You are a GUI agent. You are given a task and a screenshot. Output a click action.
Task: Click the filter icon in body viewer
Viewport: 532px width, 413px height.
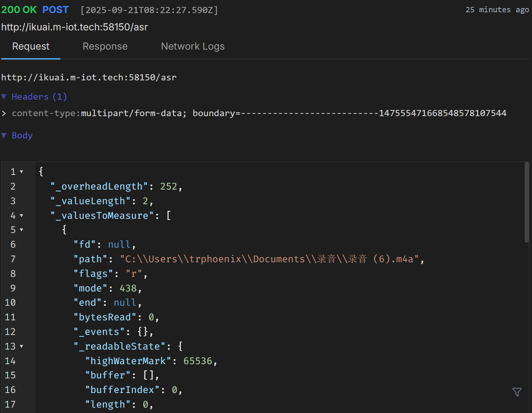pyautogui.click(x=517, y=392)
